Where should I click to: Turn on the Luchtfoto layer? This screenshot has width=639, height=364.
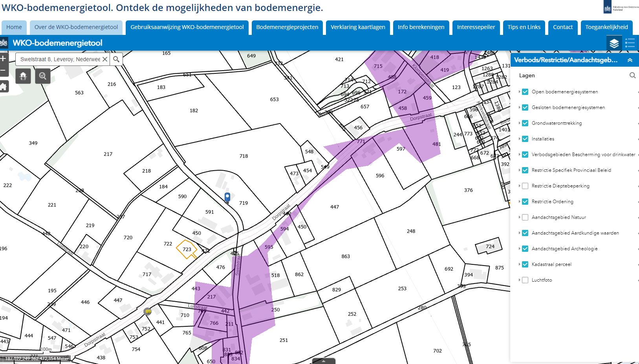tap(525, 280)
